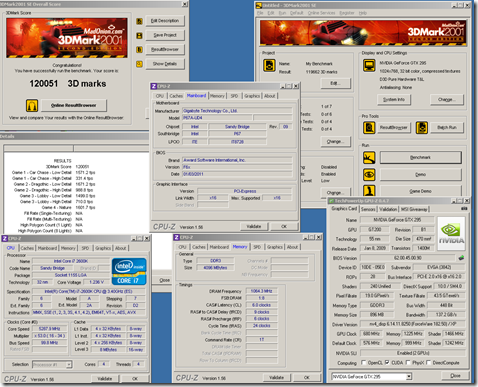The image size is (478, 387).
Task: Enable the OpenCL checkbox in GPU-Z
Action: (364, 363)
